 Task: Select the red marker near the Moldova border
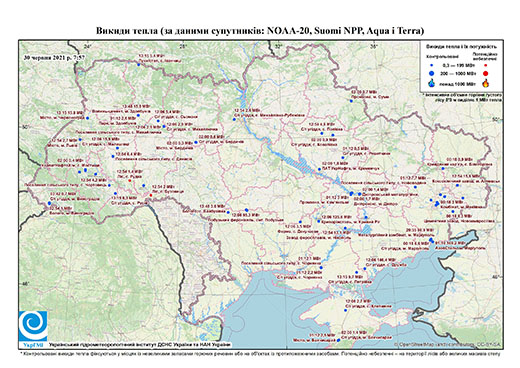151,195
